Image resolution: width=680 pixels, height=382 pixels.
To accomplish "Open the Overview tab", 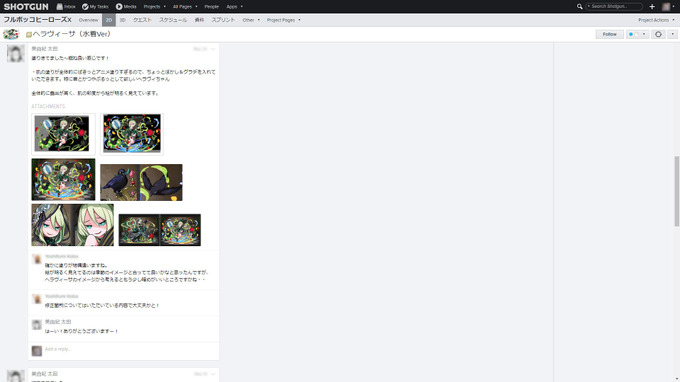I will [x=88, y=20].
